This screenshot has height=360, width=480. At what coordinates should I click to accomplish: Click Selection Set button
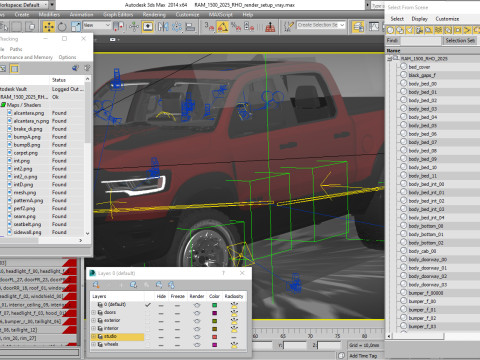pos(460,41)
